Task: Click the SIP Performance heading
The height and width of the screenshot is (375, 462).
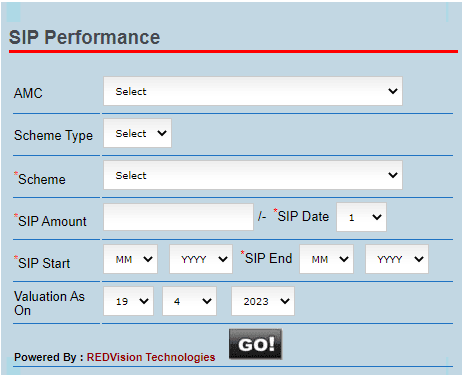Action: click(84, 37)
